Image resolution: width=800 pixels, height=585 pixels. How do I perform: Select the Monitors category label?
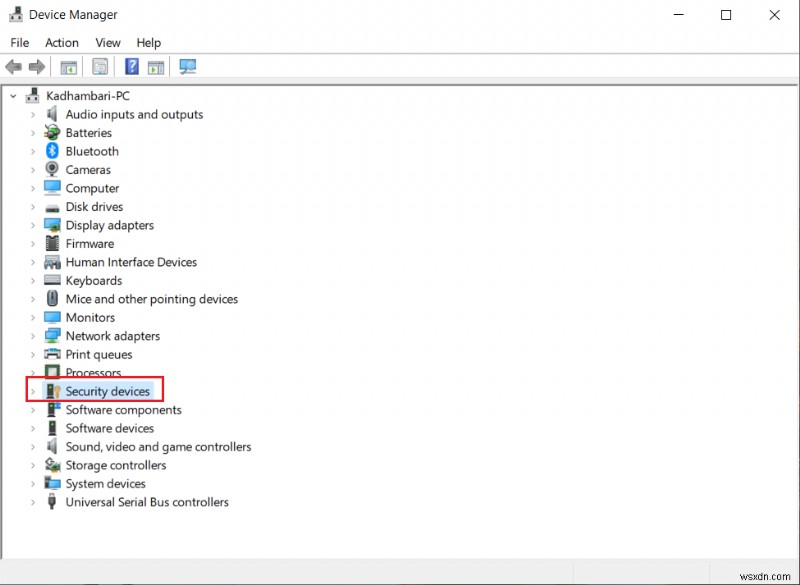click(90, 317)
